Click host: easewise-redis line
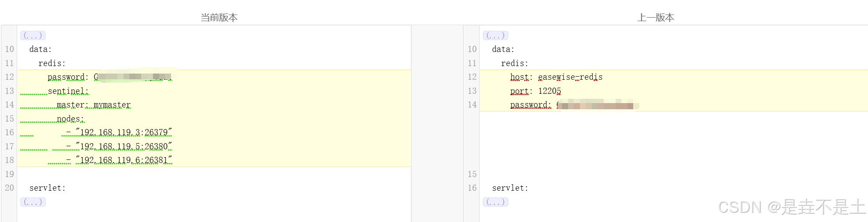This screenshot has height=222, width=868. point(556,77)
